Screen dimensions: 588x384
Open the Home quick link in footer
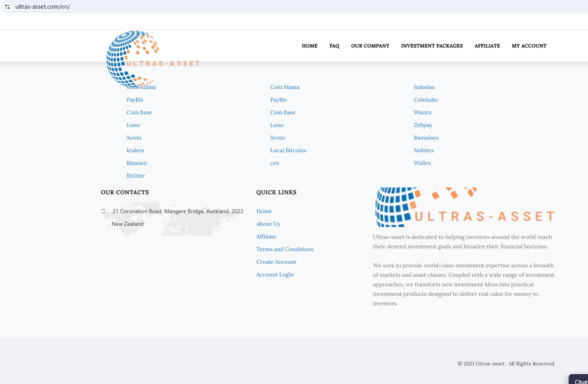[x=264, y=211]
